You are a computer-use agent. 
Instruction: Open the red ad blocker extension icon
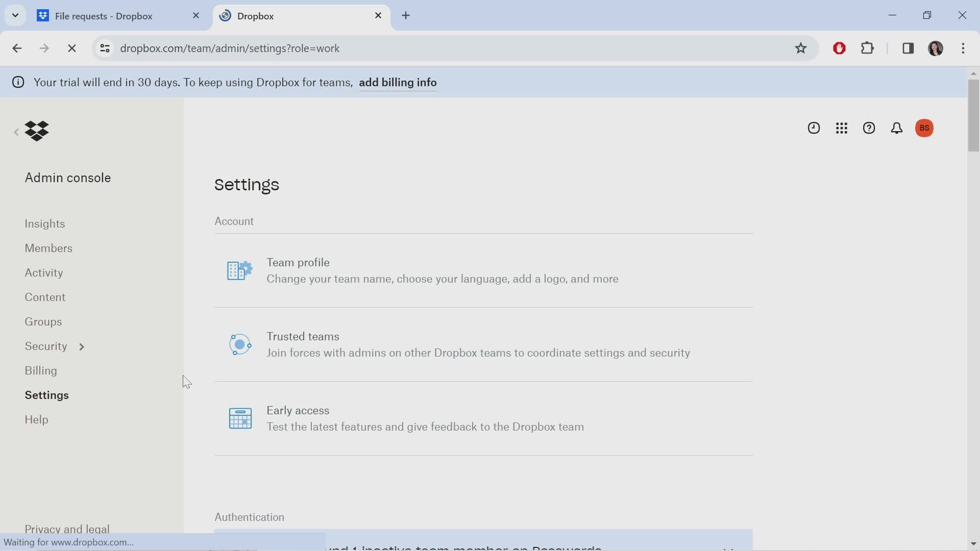coord(840,48)
